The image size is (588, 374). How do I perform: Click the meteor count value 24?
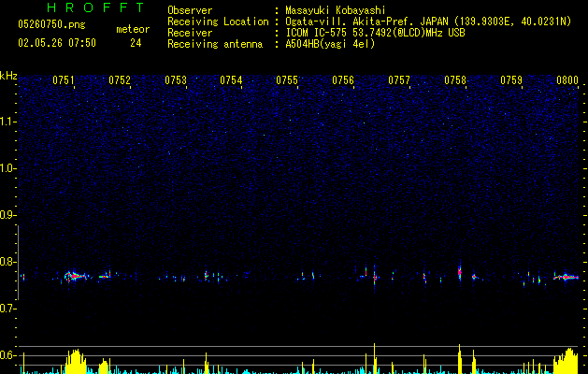pos(136,43)
